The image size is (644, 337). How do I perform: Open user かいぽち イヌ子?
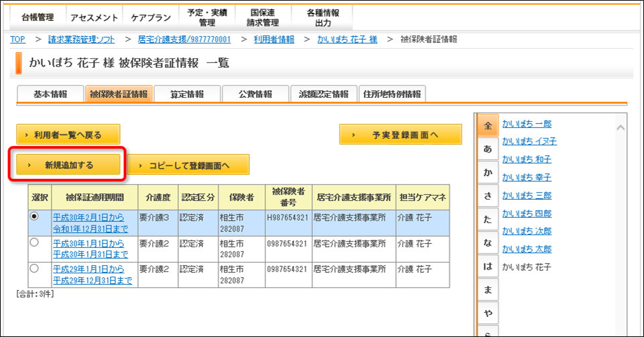(529, 141)
